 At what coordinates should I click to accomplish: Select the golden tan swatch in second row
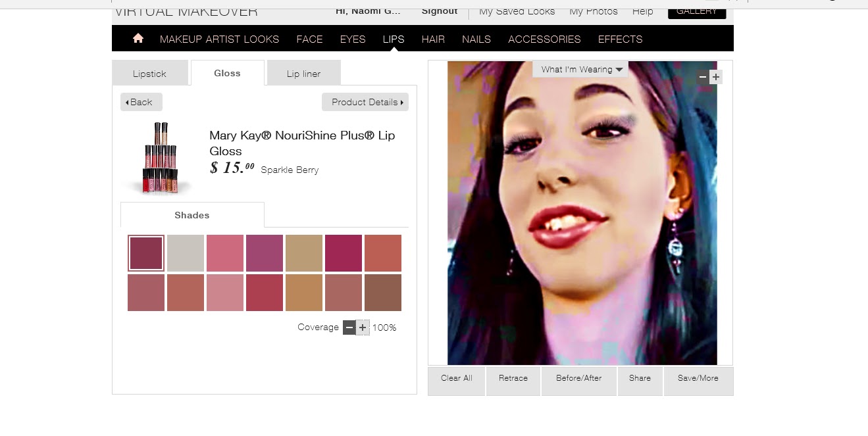[304, 293]
